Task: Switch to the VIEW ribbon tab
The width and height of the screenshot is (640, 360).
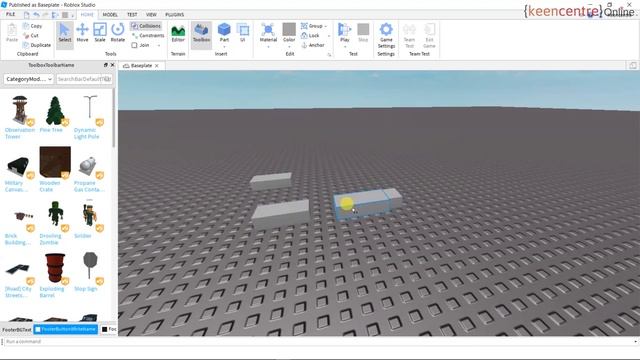Action: coord(151,15)
